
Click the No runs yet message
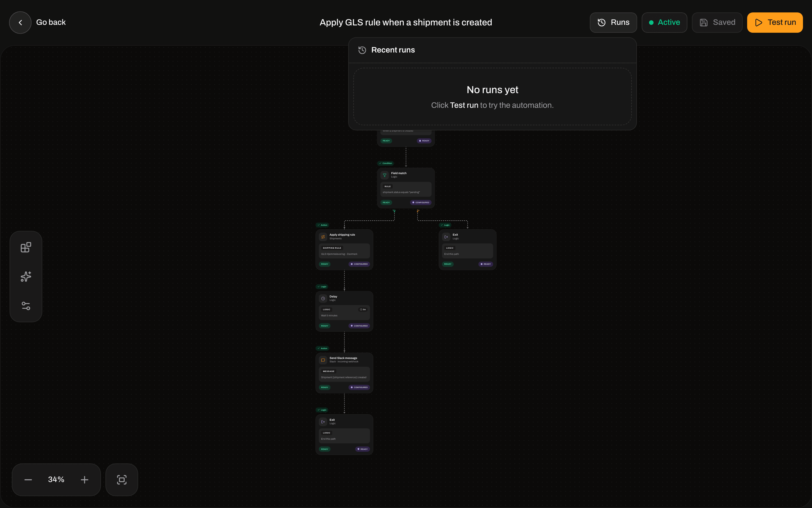pos(492,90)
